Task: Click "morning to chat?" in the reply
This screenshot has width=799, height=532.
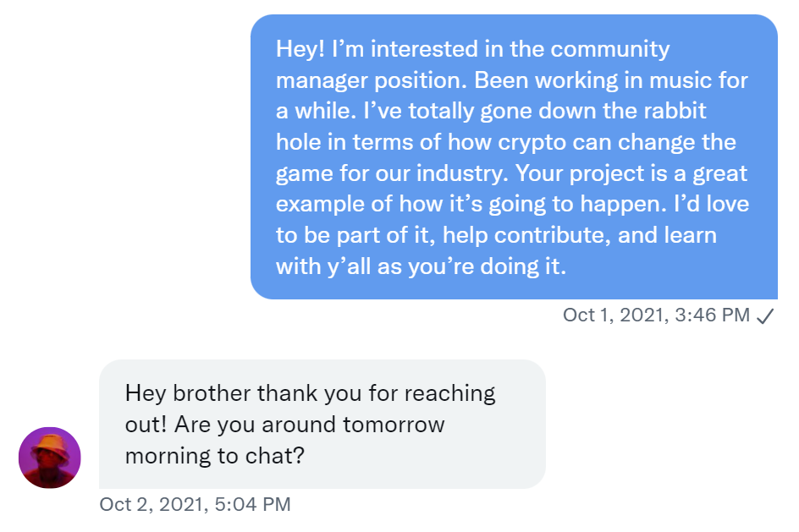Action: 215,456
